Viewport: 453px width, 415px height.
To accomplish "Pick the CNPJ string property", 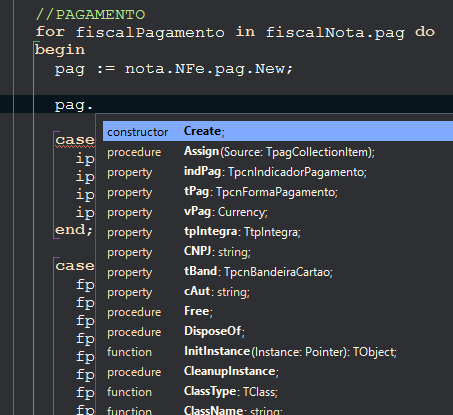I will click(278, 252).
